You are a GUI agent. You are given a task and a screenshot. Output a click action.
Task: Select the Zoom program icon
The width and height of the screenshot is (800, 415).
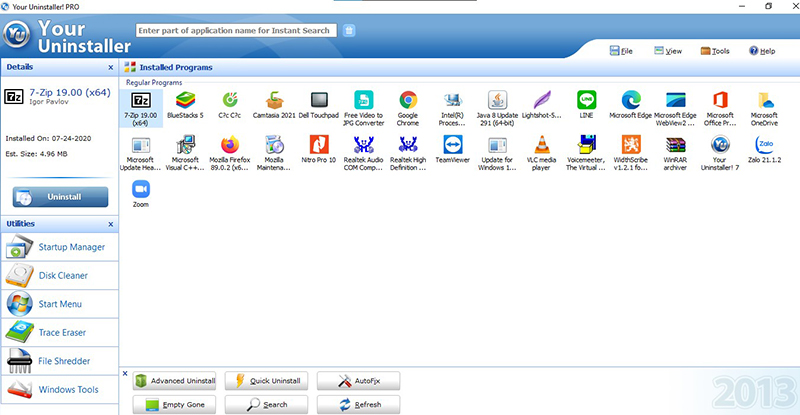coord(140,189)
